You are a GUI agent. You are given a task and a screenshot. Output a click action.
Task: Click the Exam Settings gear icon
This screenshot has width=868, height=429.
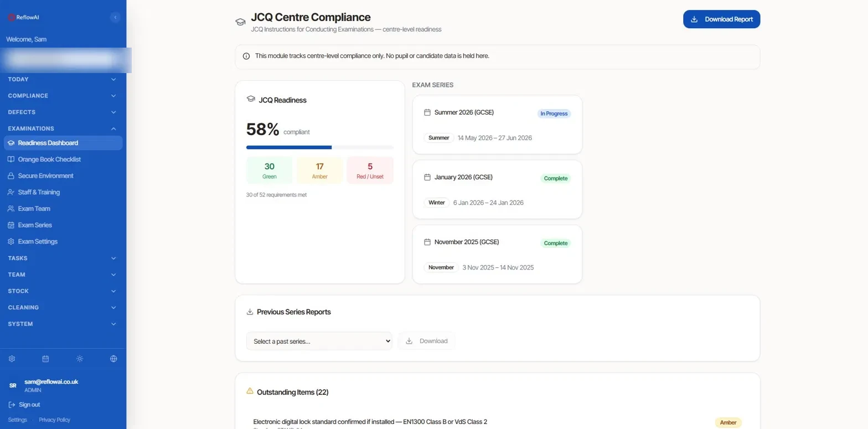[11, 242]
